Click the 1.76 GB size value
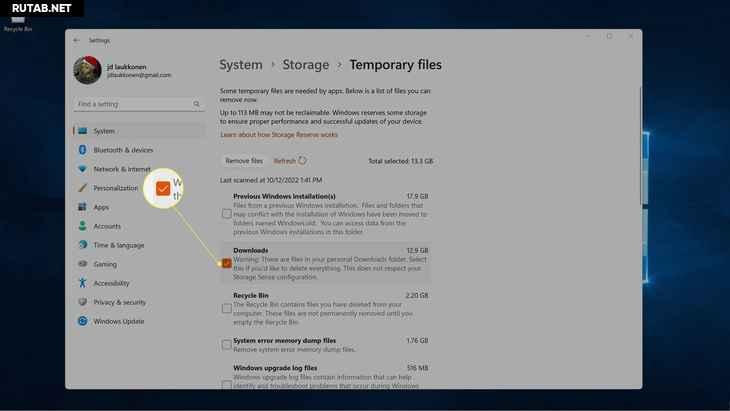This screenshot has height=411, width=730. coord(417,341)
